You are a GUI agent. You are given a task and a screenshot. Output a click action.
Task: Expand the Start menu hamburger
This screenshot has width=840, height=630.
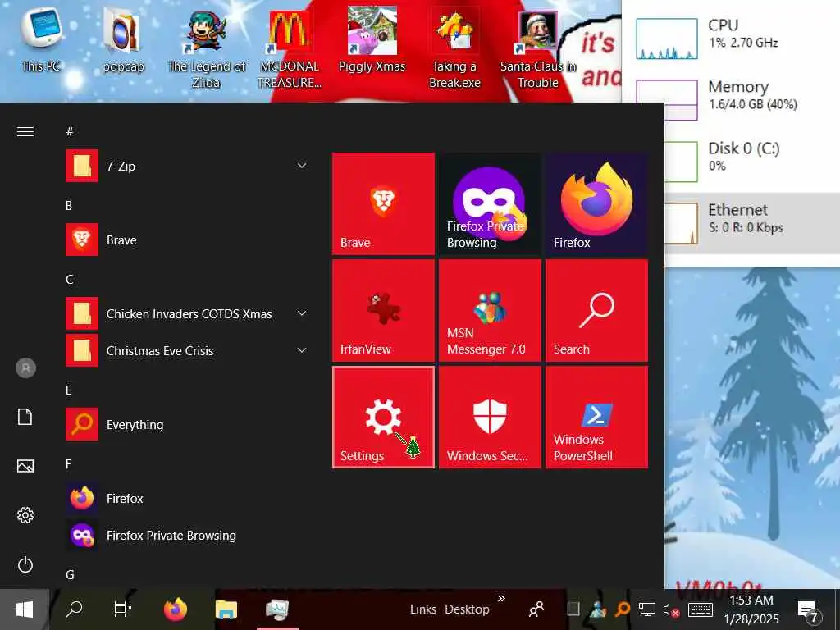(x=25, y=131)
